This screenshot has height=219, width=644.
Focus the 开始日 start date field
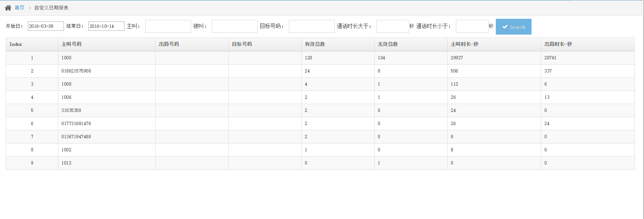(x=46, y=26)
